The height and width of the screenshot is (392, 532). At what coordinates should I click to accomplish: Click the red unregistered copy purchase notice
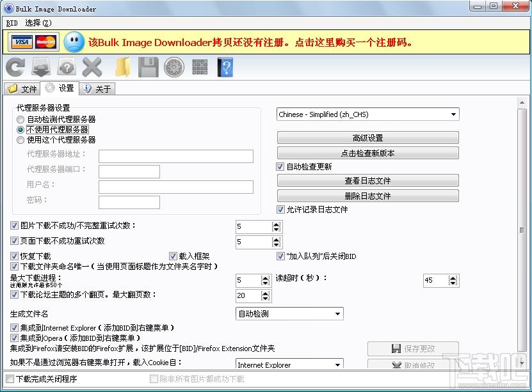(x=250, y=42)
